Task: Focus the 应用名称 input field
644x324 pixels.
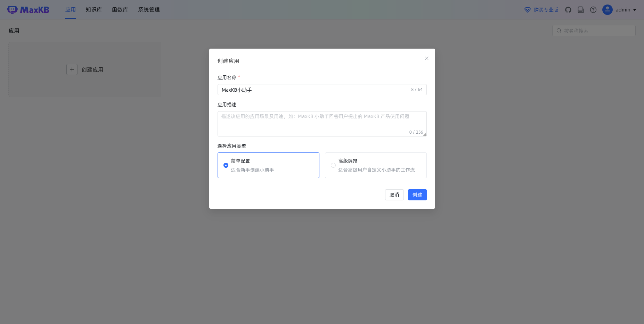Action: [322, 90]
